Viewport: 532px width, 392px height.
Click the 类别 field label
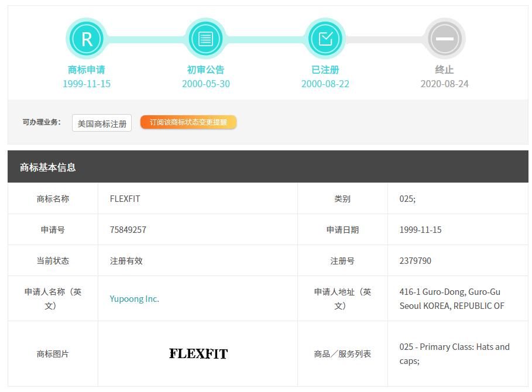(342, 199)
